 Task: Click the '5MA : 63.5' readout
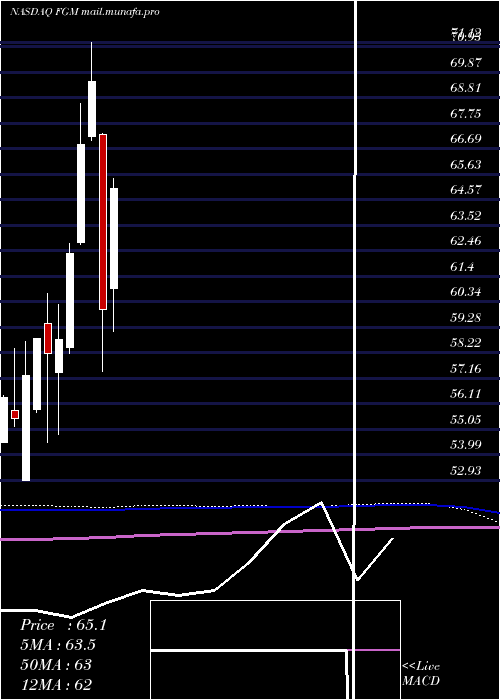click(58, 645)
